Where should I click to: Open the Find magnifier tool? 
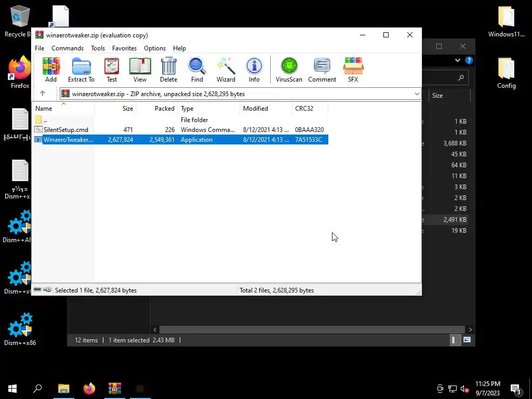(197, 70)
